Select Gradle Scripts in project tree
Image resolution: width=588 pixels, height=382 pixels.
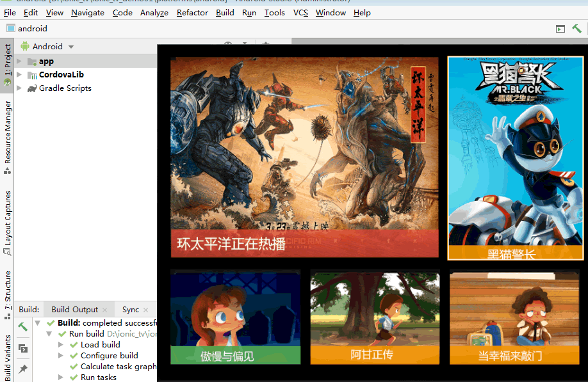coord(65,88)
